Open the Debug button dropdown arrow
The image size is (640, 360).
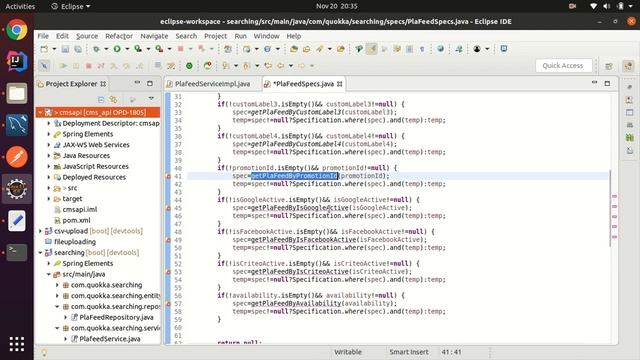[106, 49]
